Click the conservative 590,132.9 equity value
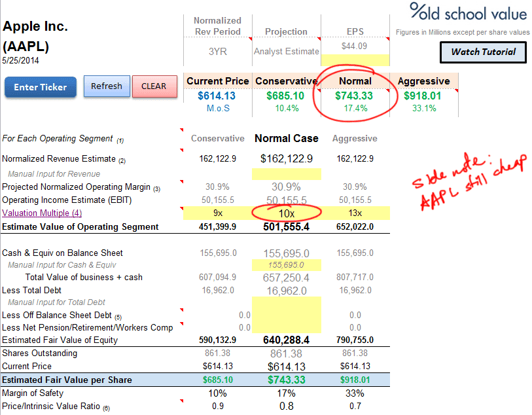The height and width of the screenshot is (415, 532). tap(217, 340)
